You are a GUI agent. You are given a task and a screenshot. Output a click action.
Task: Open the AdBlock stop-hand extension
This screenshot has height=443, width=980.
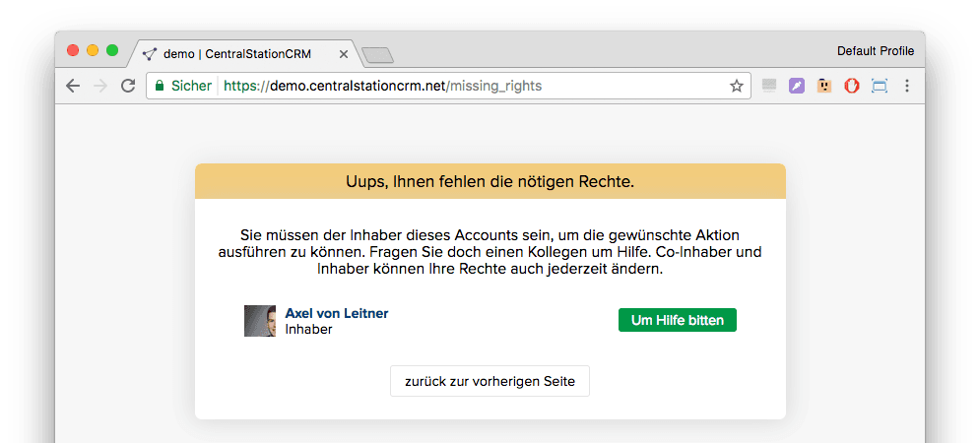pos(852,86)
